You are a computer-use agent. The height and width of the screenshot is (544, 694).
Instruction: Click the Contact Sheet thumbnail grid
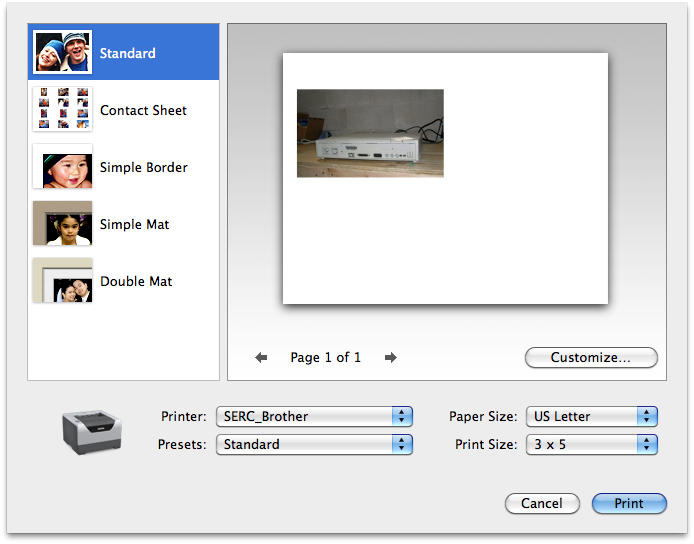coord(62,109)
